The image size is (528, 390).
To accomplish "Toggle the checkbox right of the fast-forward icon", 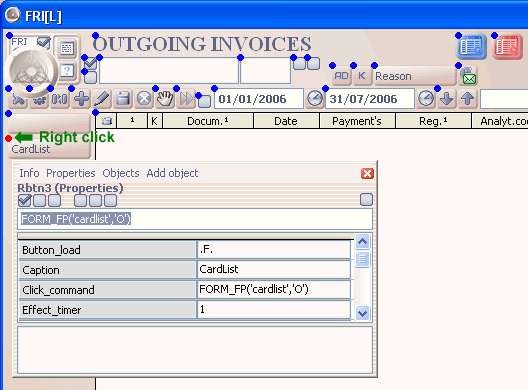I will pos(204,101).
